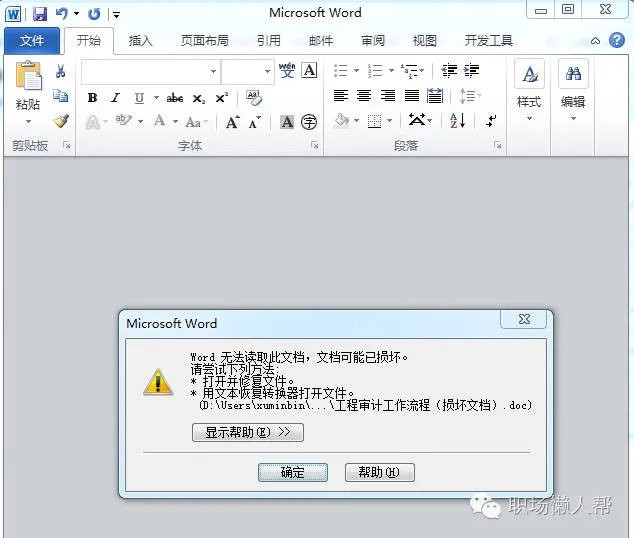Toggle Center alignment button
This screenshot has width=634, height=538.
point(364,96)
